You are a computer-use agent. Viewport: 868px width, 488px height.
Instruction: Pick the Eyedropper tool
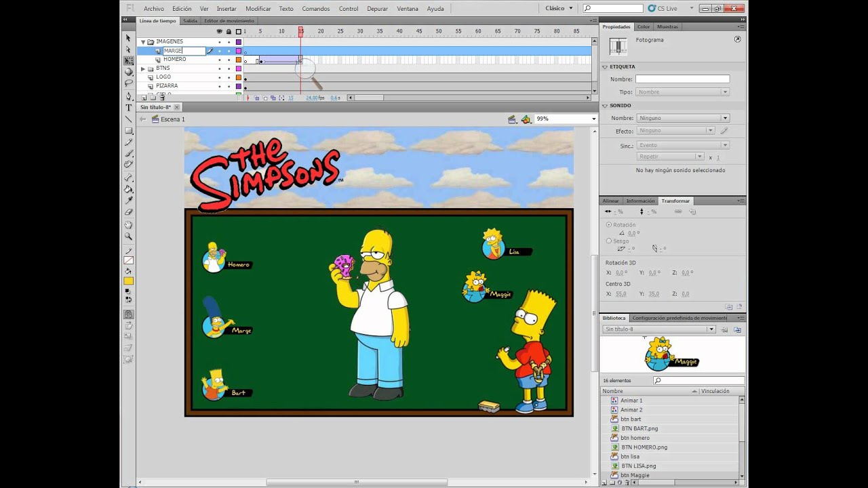(x=128, y=201)
